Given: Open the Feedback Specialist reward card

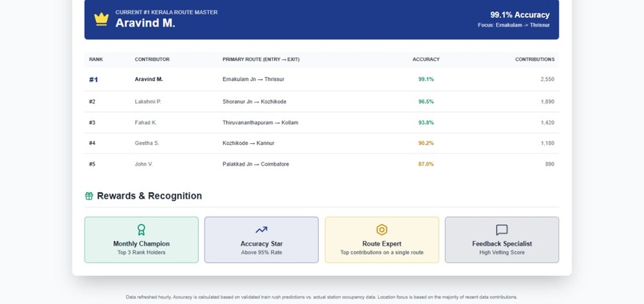Looking at the screenshot, I should point(502,240).
